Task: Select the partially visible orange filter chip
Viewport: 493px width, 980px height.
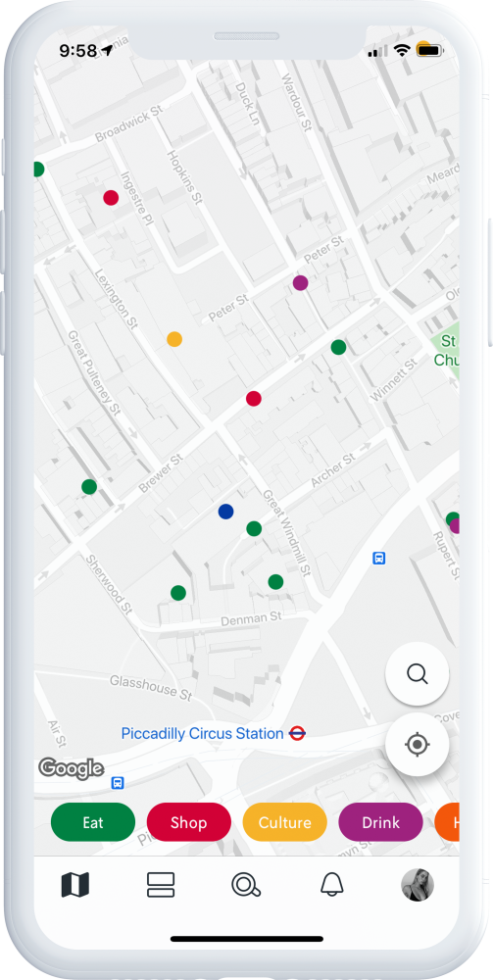Action: point(447,822)
